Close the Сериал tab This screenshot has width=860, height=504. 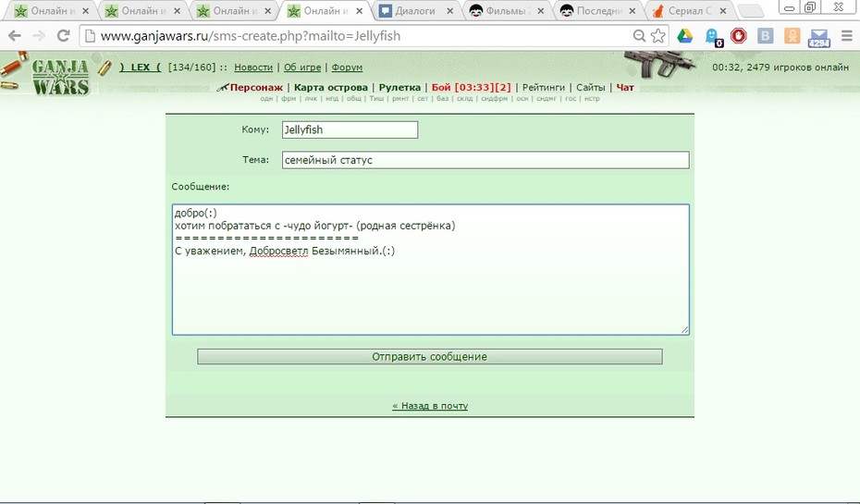coord(723,11)
